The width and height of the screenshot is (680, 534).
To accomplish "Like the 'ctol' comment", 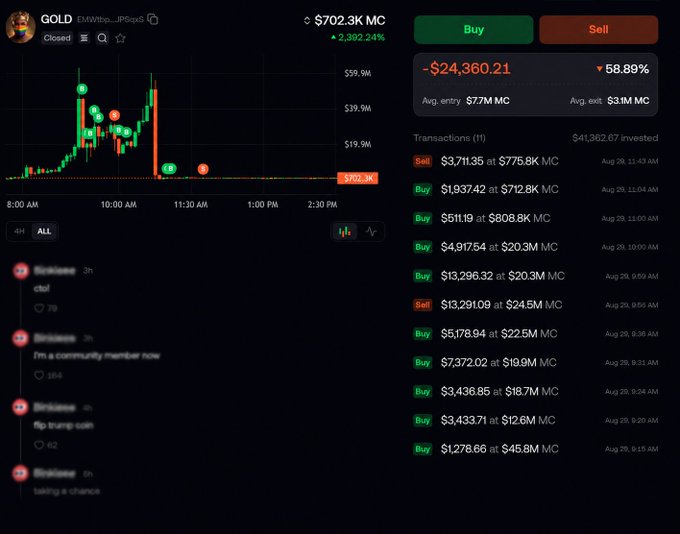I will (x=39, y=308).
